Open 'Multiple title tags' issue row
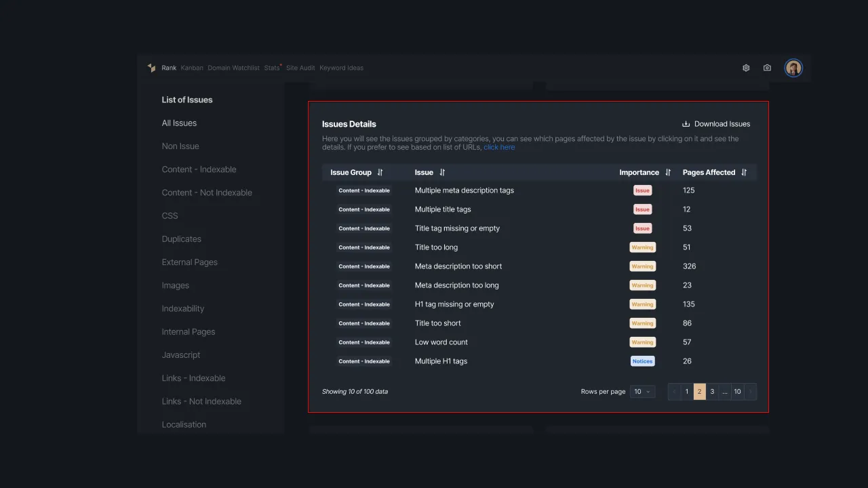Screen dimensions: 868x488 443,209
